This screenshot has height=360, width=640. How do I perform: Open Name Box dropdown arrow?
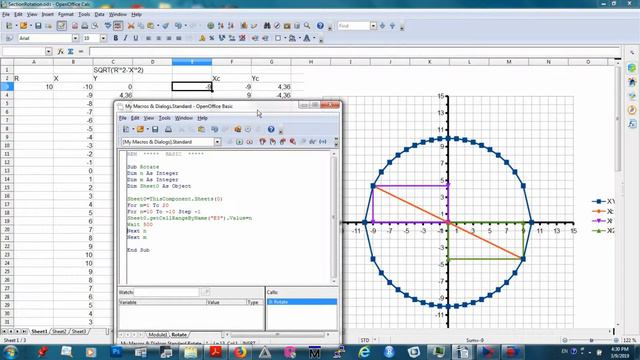pyautogui.click(x=49, y=51)
